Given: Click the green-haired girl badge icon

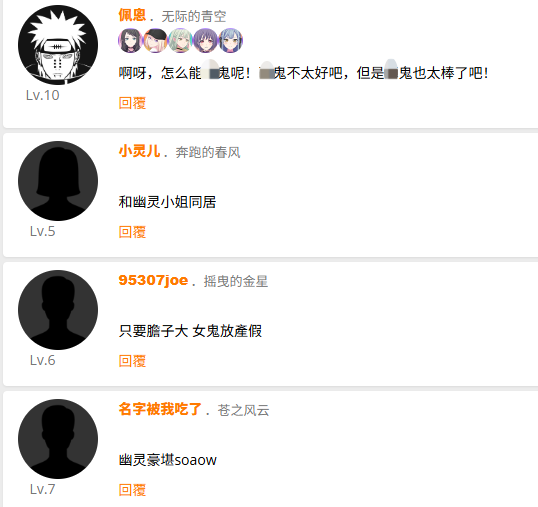Looking at the screenshot, I should [180, 40].
